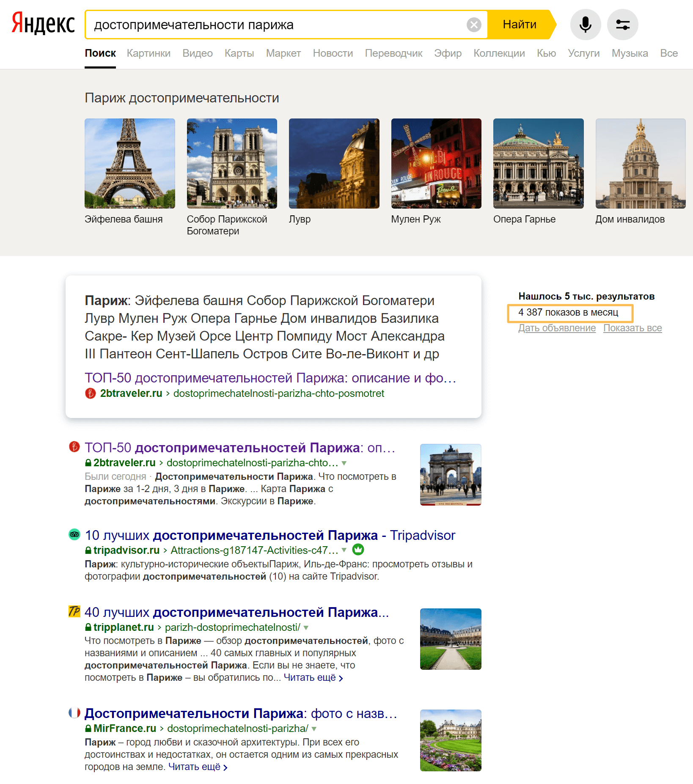Expand the dropdown arrow after the tripplanet.ru URL
This screenshot has height=784, width=693.
point(306,628)
